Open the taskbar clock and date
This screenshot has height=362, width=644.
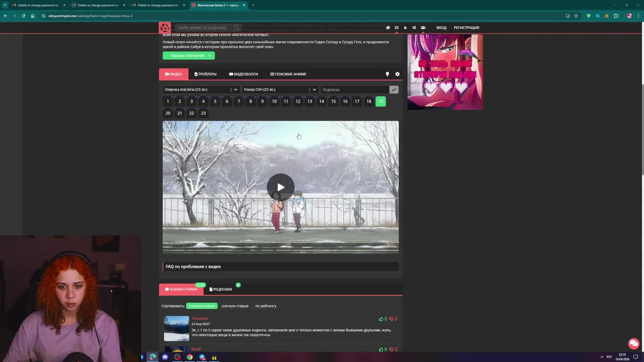click(x=622, y=357)
